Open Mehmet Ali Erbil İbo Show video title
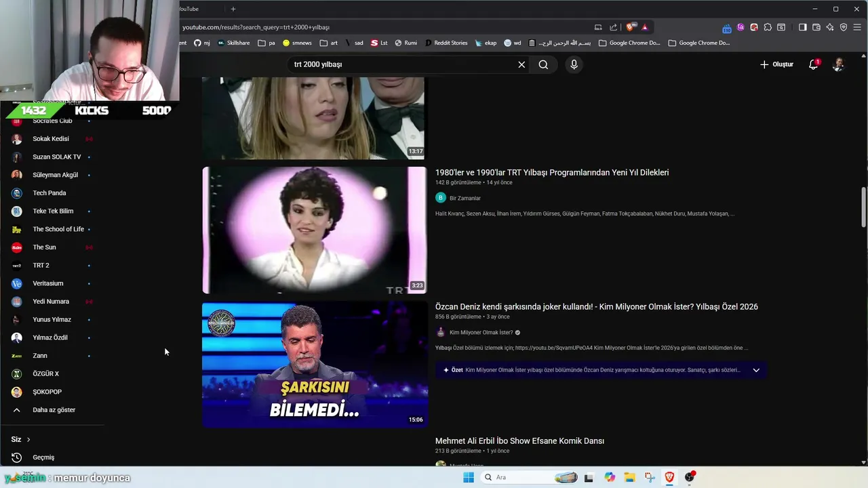The width and height of the screenshot is (868, 488). click(x=519, y=441)
